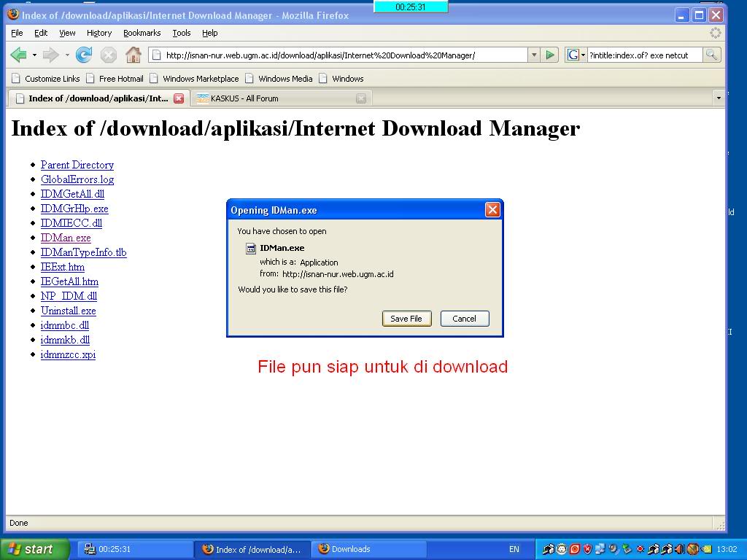Open the Back button history dropdown
This screenshot has height=560, width=747.
[34, 55]
